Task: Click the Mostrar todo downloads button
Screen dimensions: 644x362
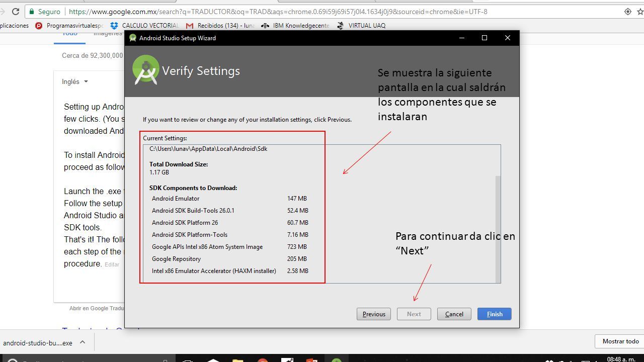Action: click(620, 341)
